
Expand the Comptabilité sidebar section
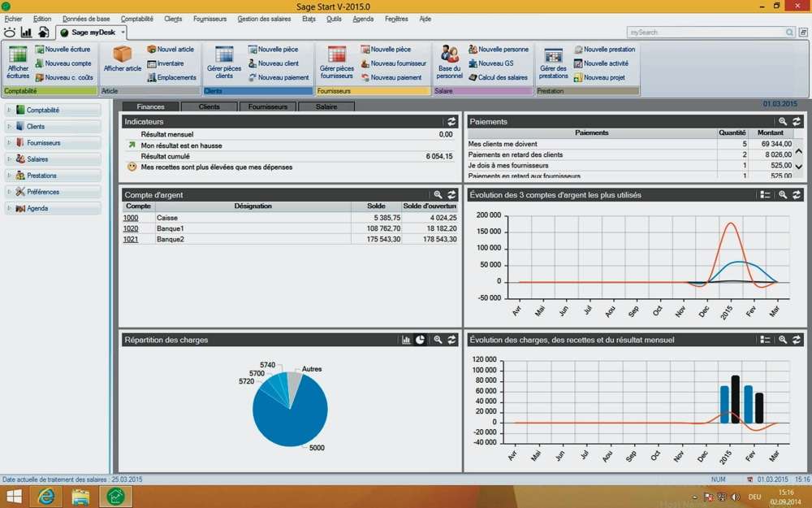point(10,111)
